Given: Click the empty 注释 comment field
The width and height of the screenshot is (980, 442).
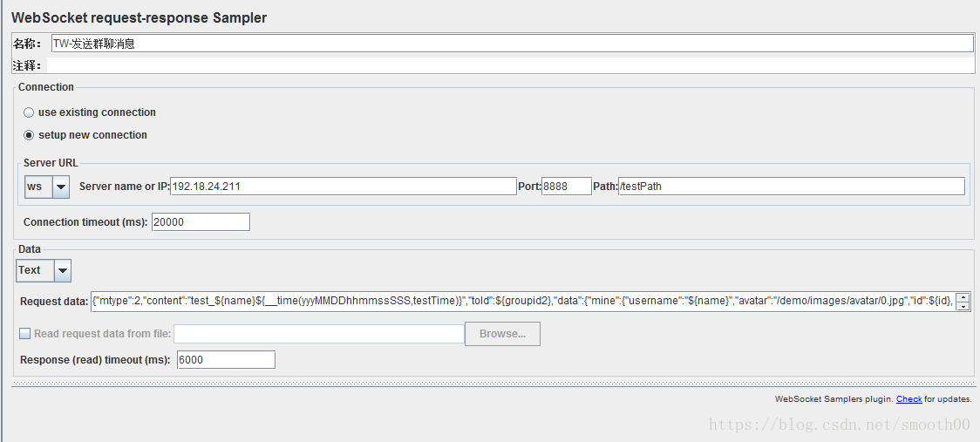Looking at the screenshot, I should pyautogui.click(x=510, y=65).
